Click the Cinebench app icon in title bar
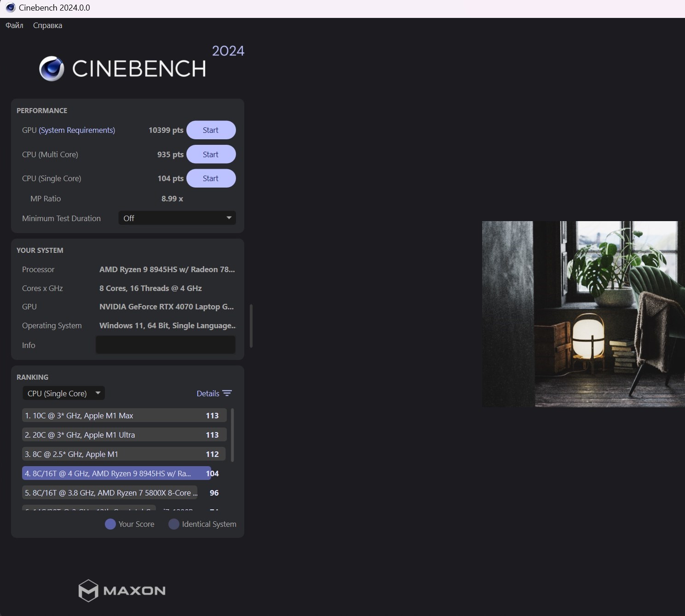685x616 pixels. [11, 8]
